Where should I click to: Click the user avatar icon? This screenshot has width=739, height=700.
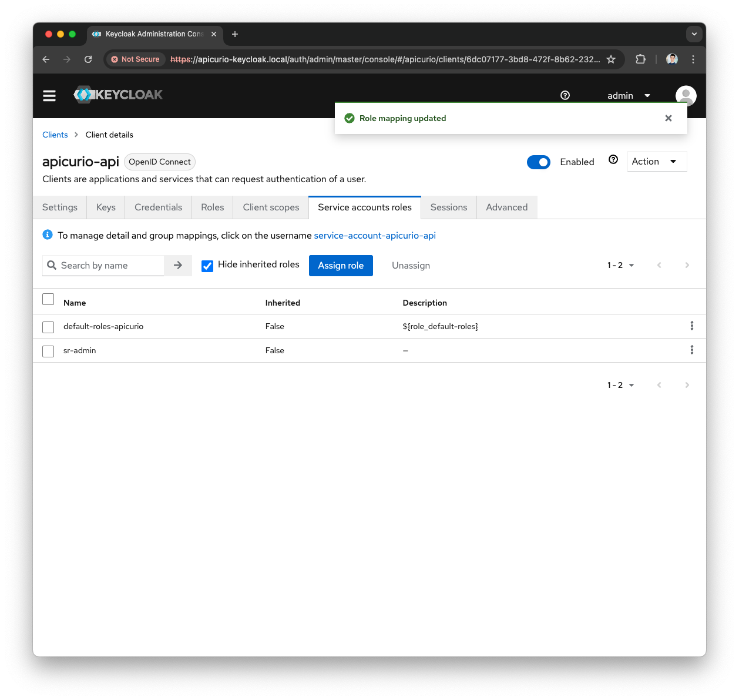[x=686, y=95]
